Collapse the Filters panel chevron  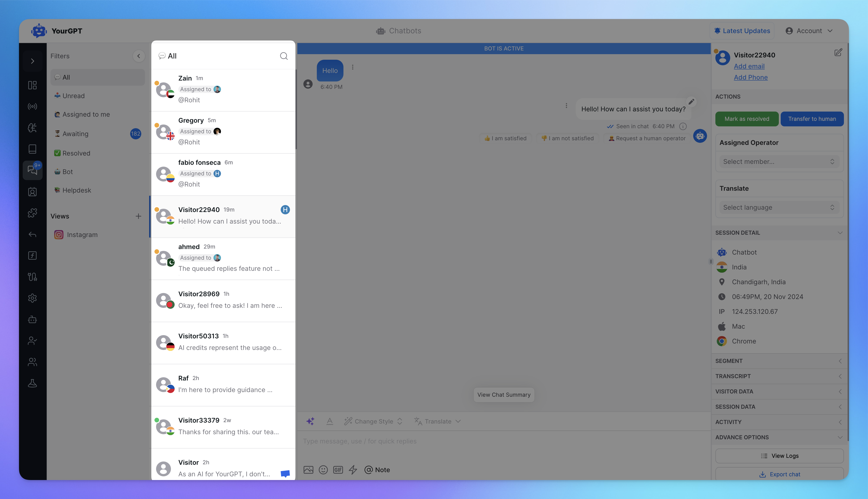tap(138, 56)
